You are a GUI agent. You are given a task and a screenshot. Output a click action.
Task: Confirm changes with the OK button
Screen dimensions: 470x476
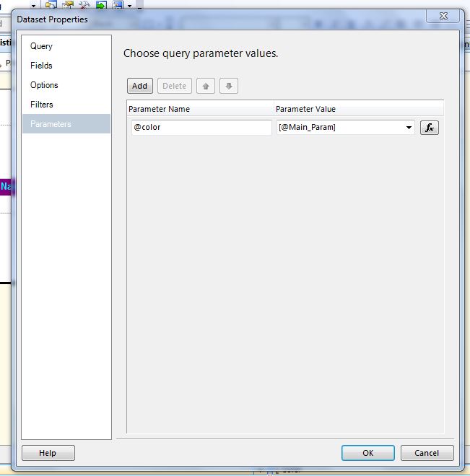pyautogui.click(x=368, y=453)
